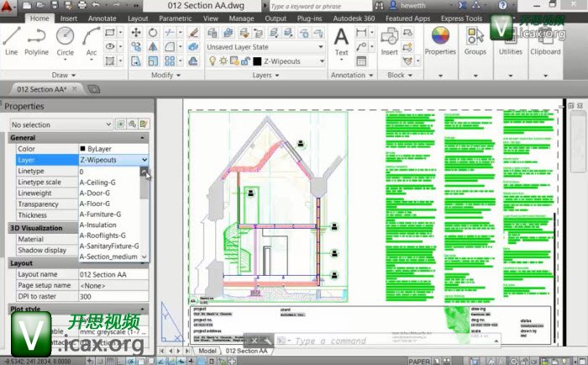
Task: Select the Line drawing tool
Action: [x=11, y=40]
